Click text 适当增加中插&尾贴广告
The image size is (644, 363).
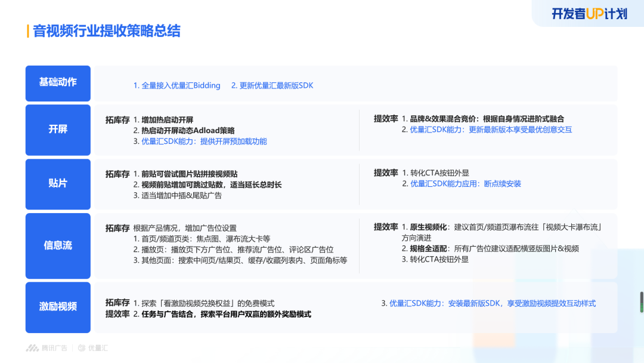181,196
